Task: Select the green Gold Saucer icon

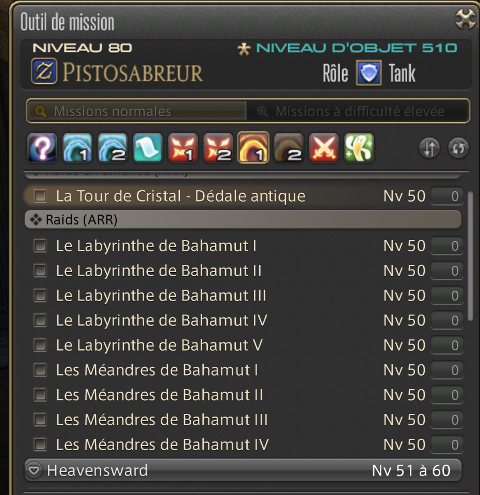Action: (359, 148)
